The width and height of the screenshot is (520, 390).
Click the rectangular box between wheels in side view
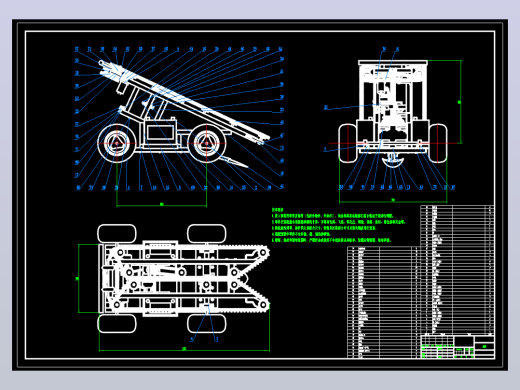tap(160, 132)
